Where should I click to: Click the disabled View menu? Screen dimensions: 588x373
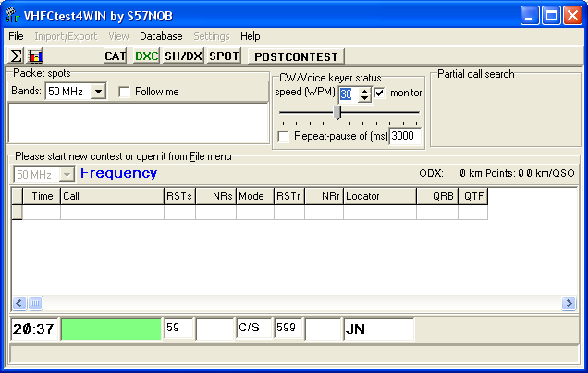click(118, 36)
